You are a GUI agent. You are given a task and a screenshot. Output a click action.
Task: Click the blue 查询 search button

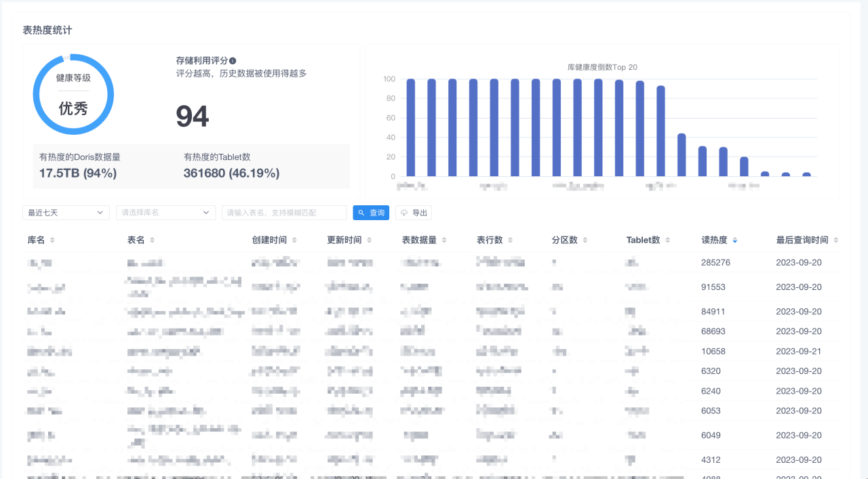(x=371, y=213)
